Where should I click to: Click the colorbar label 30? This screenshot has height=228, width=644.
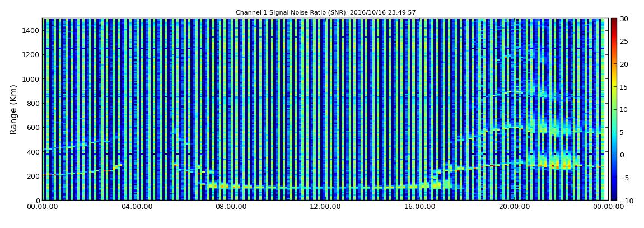point(624,19)
